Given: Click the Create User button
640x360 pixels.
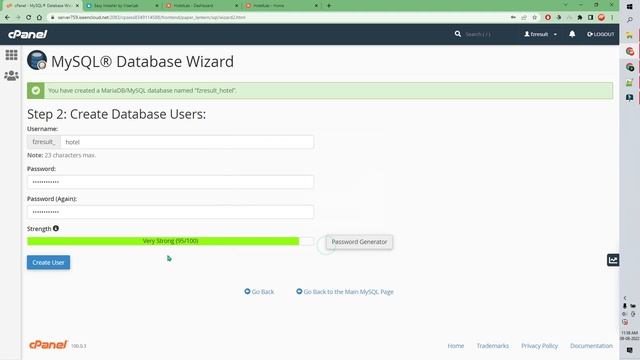Looking at the screenshot, I should pyautogui.click(x=48, y=262).
